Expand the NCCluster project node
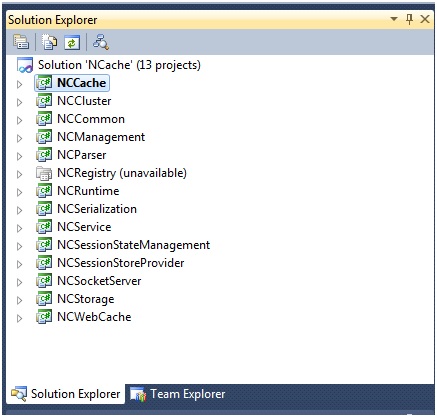The height and width of the screenshot is (417, 437). (19, 102)
